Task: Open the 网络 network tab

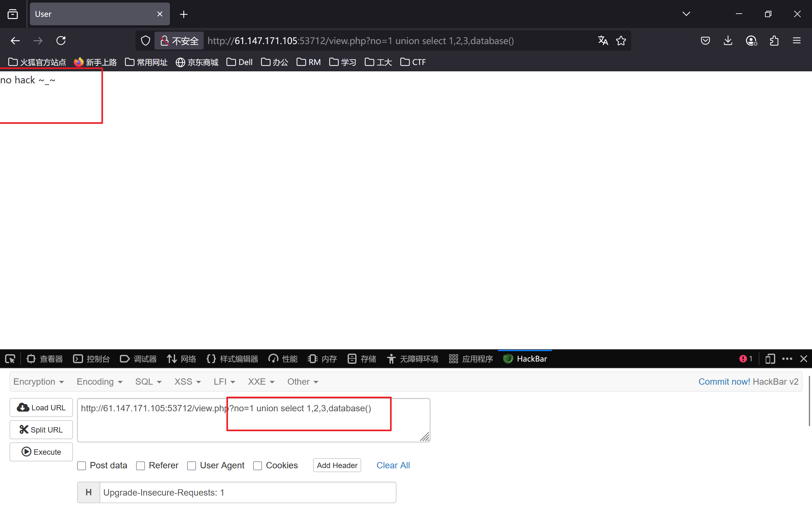Action: point(181,359)
